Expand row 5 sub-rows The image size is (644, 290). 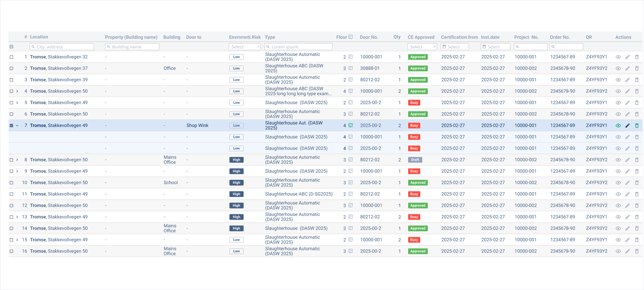(17, 102)
